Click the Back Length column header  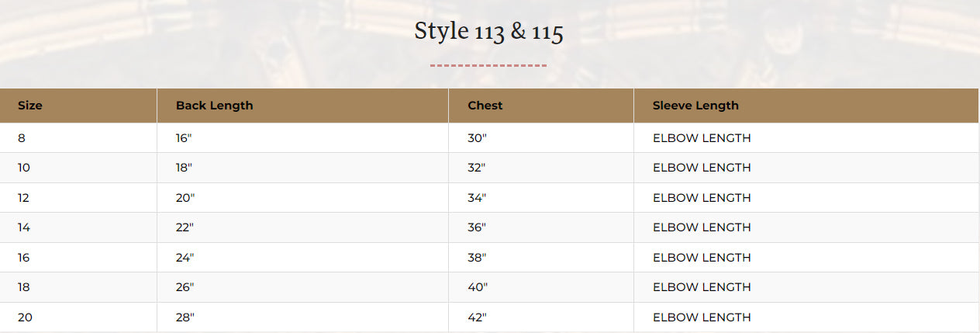214,106
